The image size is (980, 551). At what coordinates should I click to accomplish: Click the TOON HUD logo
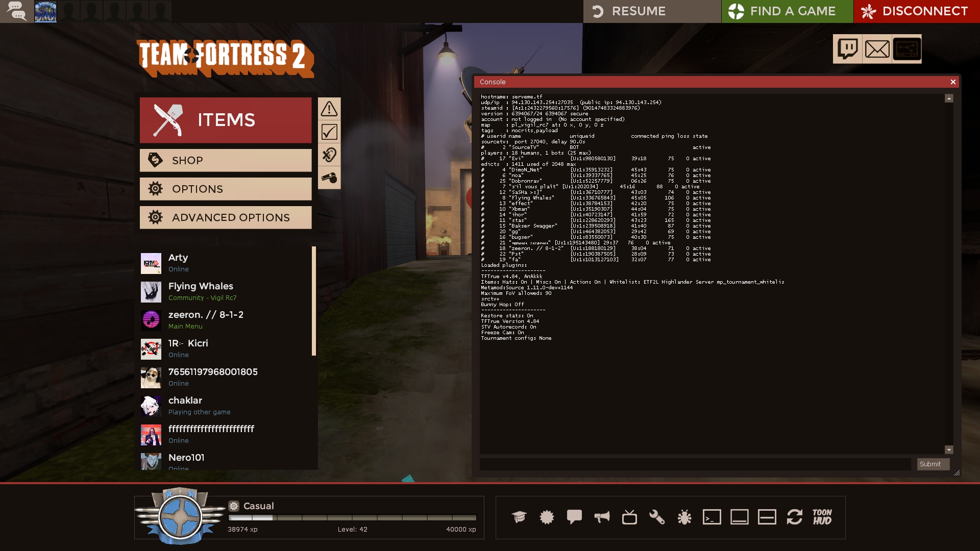coord(822,517)
